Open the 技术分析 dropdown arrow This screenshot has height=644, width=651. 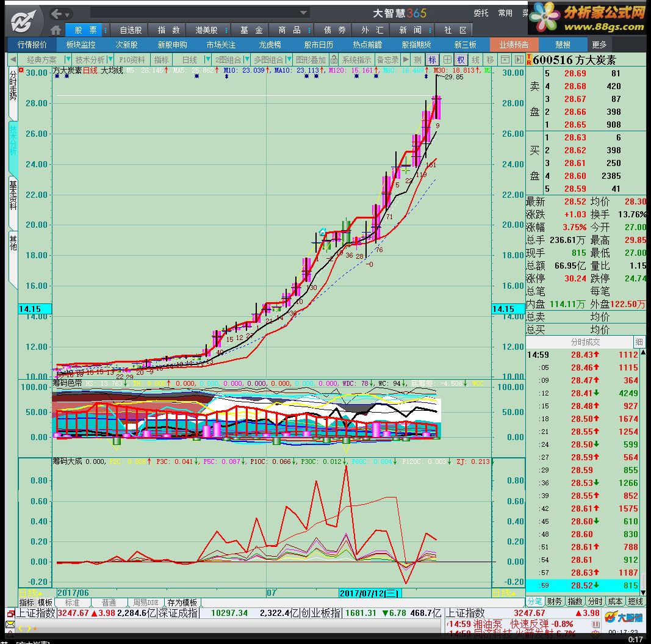click(x=111, y=60)
